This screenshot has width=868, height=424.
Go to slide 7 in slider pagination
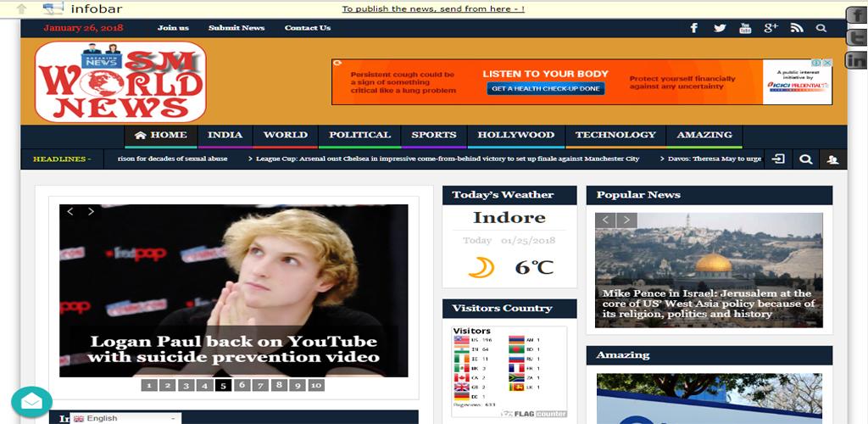pyautogui.click(x=260, y=385)
